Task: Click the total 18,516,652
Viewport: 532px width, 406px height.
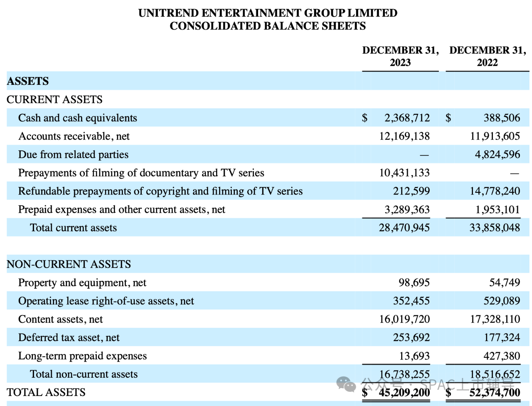Action: pyautogui.click(x=495, y=374)
